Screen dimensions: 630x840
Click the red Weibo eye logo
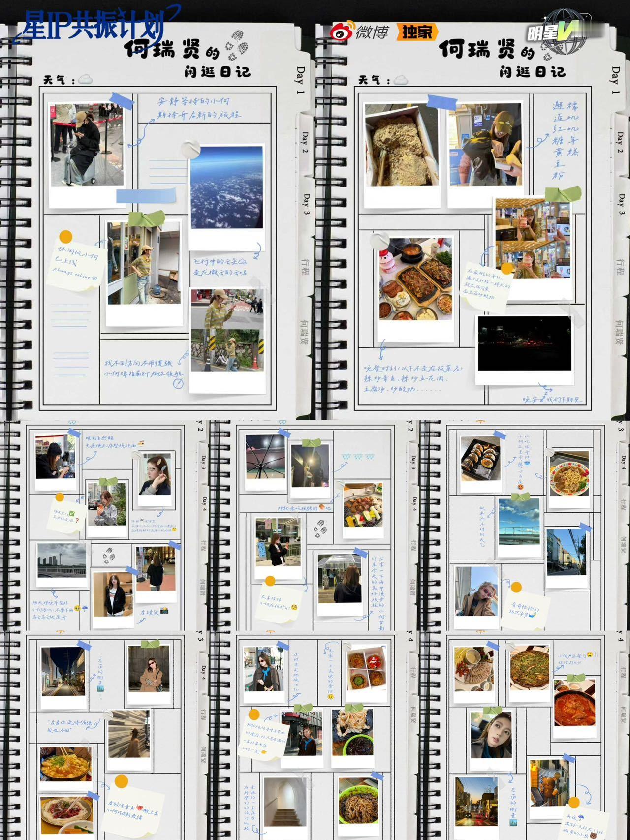click(x=343, y=31)
